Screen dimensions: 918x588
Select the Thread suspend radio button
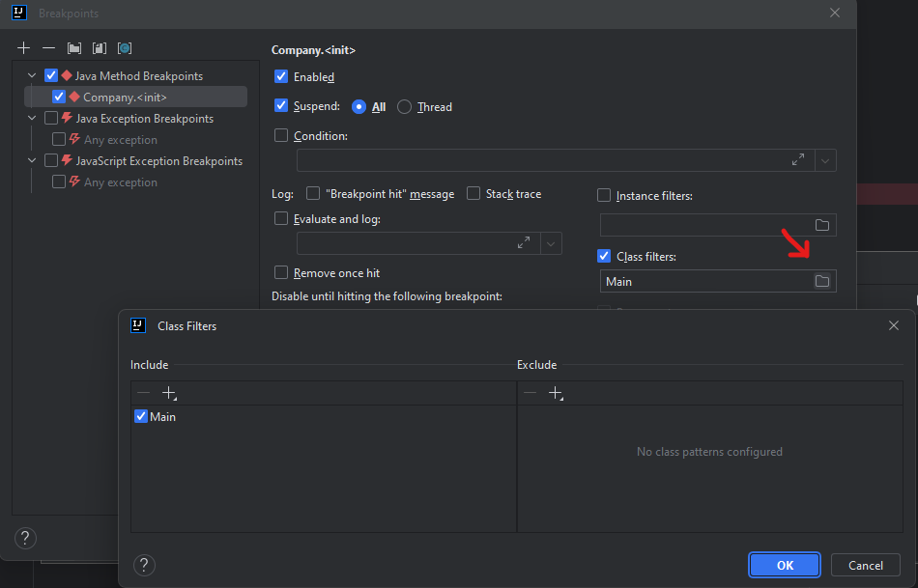point(405,107)
